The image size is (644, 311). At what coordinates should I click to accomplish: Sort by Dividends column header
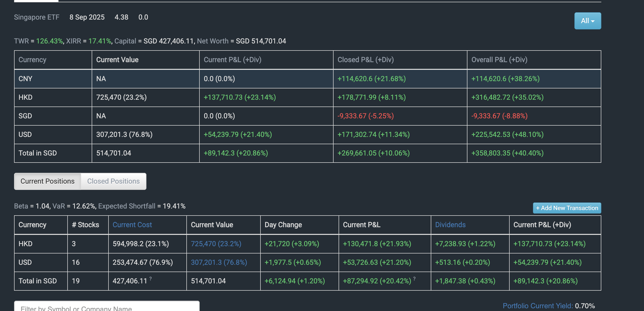tap(450, 225)
